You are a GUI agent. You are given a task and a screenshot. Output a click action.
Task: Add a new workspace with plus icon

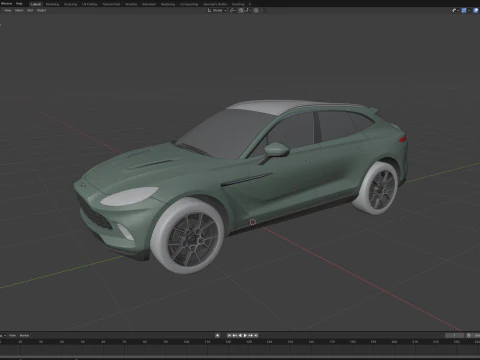(250, 4)
